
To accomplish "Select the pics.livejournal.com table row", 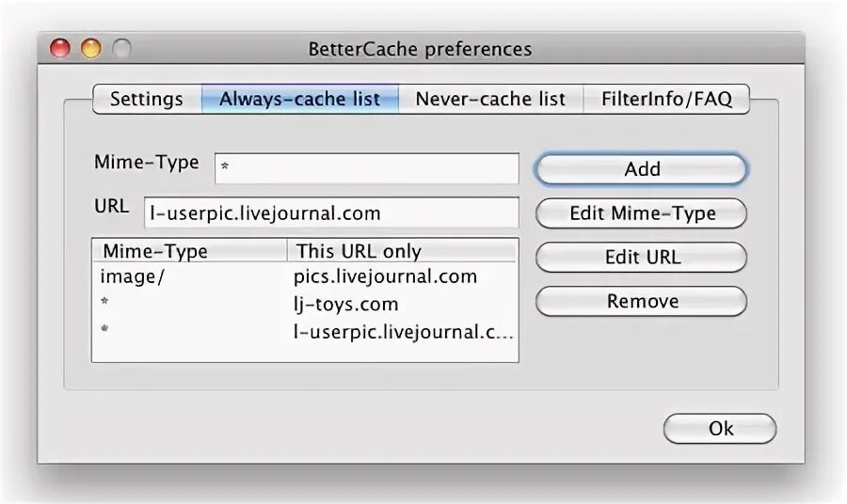I will pyautogui.click(x=385, y=276).
